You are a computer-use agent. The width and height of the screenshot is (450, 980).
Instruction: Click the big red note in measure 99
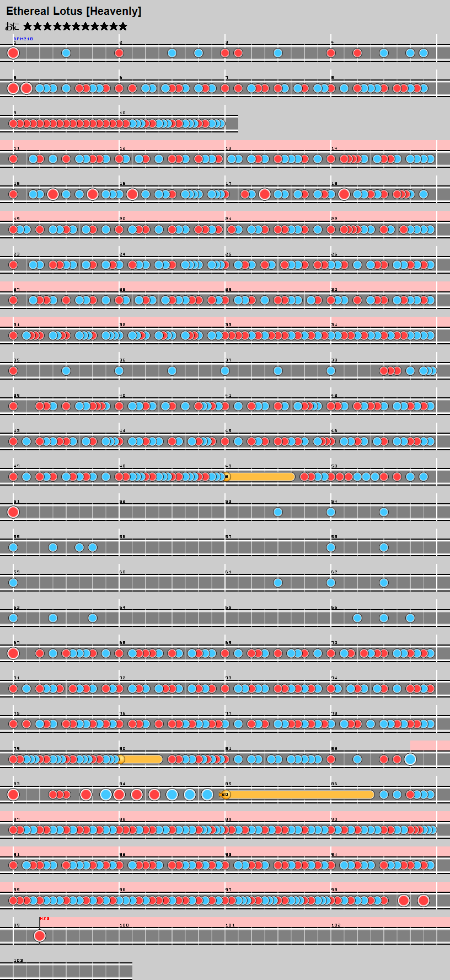[40, 936]
